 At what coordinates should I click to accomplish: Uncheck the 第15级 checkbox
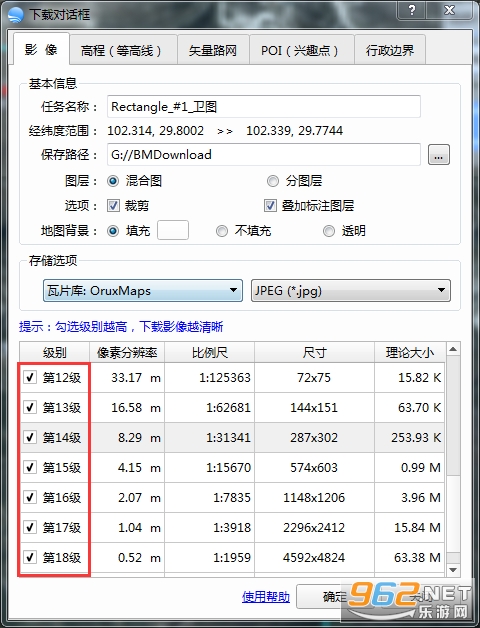pos(30,467)
